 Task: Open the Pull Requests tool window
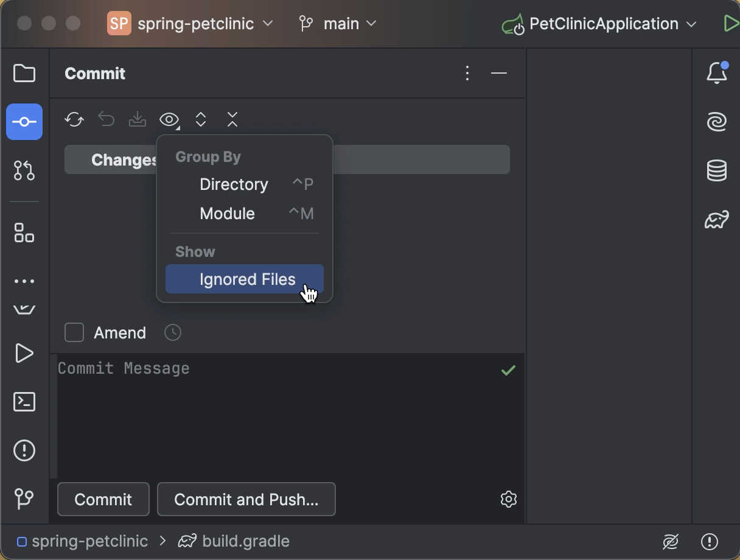24,170
